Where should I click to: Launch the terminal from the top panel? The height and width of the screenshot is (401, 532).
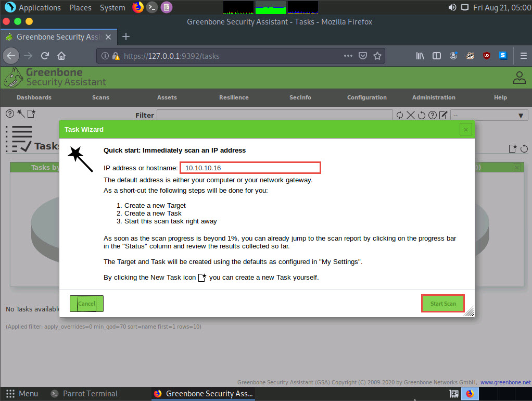click(x=152, y=7)
